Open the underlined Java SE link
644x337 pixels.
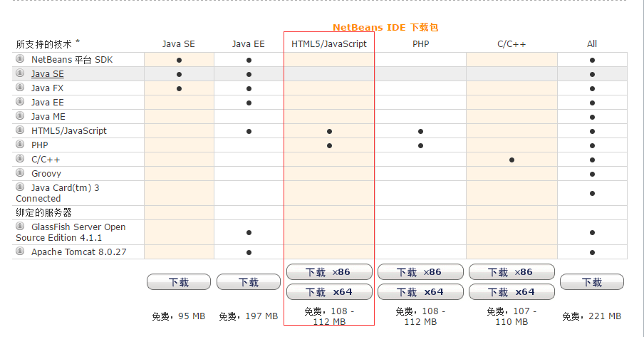tap(48, 74)
